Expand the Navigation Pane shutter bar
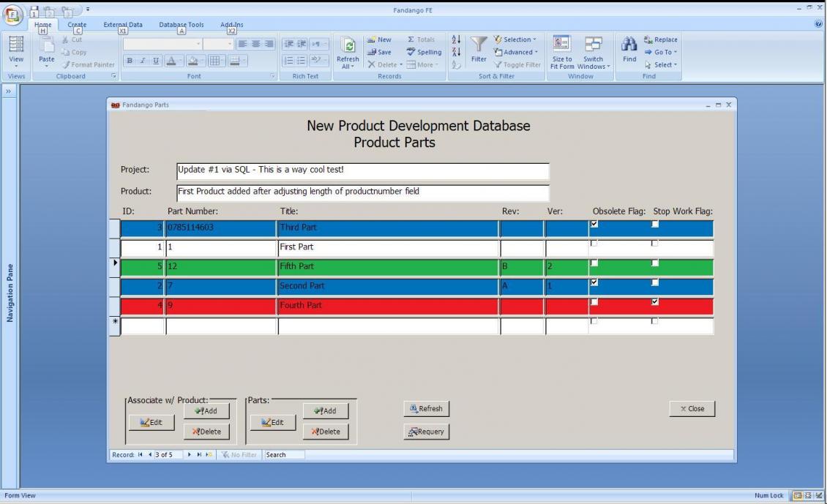Image resolution: width=827 pixels, height=504 pixels. 9,91
